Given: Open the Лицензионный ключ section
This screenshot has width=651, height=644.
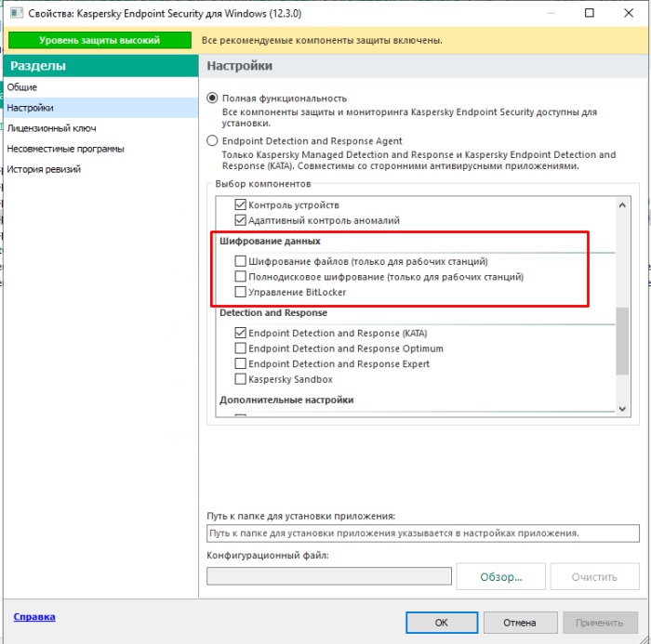Looking at the screenshot, I should 100,128.
